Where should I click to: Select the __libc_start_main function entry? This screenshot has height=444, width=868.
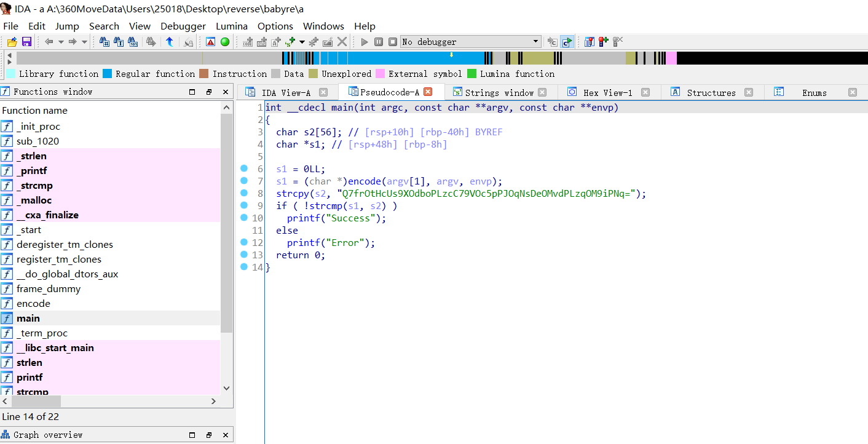[110, 347]
